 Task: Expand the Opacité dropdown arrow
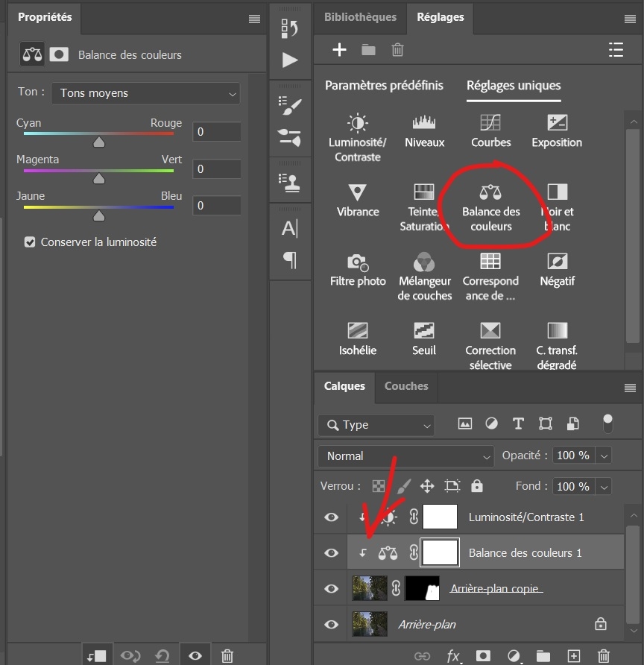604,456
